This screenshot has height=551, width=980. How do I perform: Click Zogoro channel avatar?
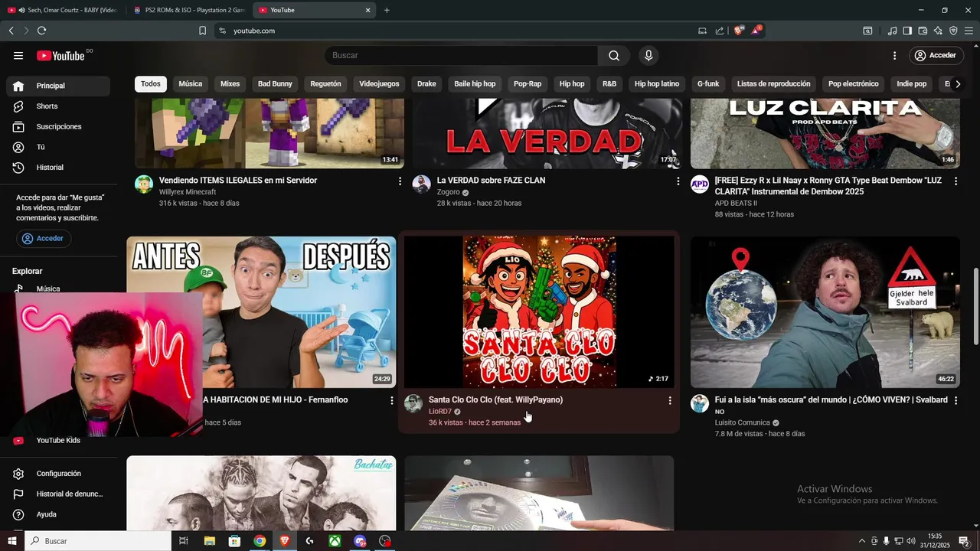[x=421, y=184]
